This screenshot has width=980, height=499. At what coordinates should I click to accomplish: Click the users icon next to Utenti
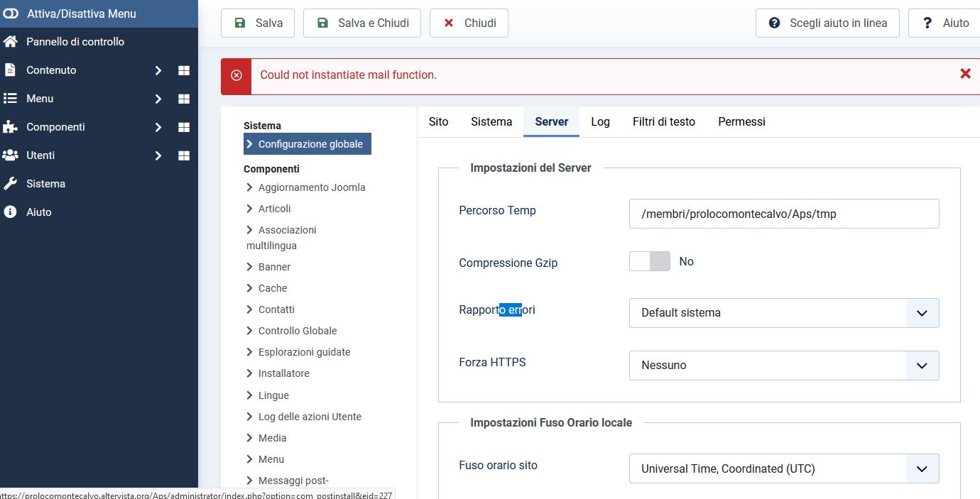pos(10,155)
